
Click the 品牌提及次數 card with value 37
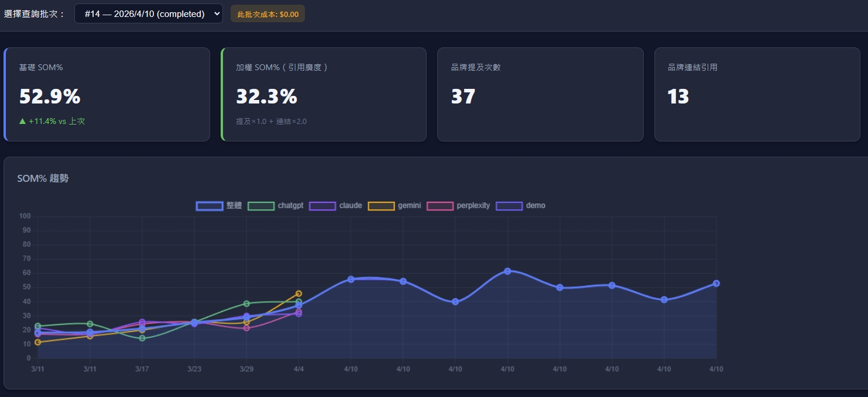(540, 94)
